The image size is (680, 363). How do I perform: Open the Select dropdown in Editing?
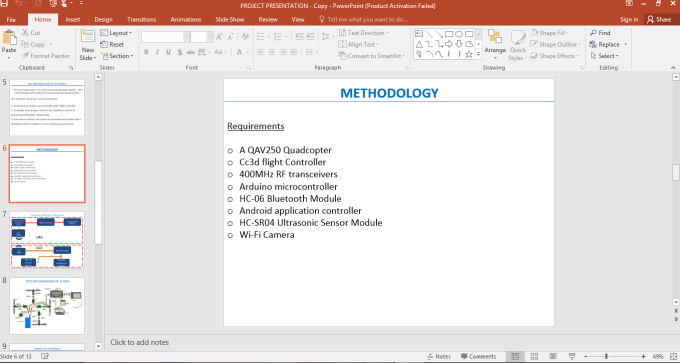click(x=605, y=56)
